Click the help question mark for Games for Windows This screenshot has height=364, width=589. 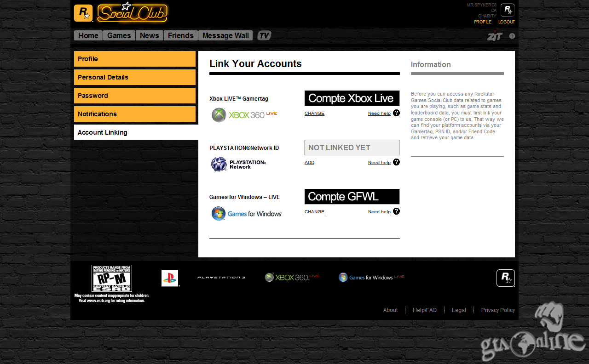click(396, 211)
